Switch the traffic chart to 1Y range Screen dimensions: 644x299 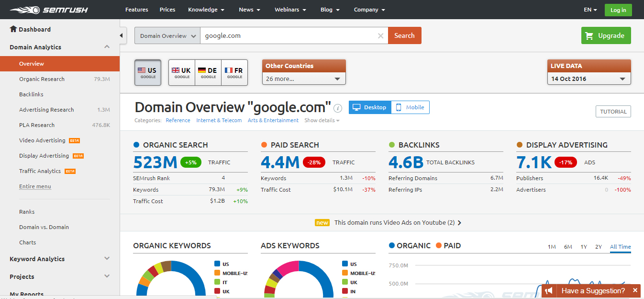pyautogui.click(x=584, y=246)
